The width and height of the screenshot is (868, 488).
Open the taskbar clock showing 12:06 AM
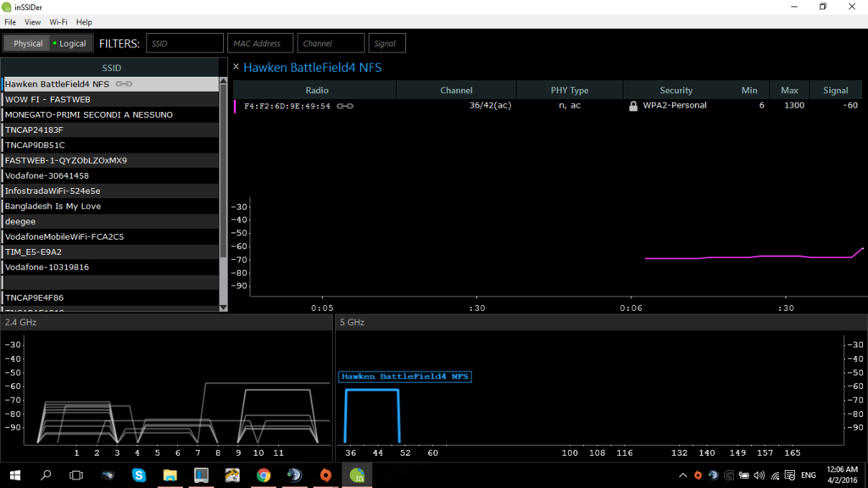tap(842, 474)
